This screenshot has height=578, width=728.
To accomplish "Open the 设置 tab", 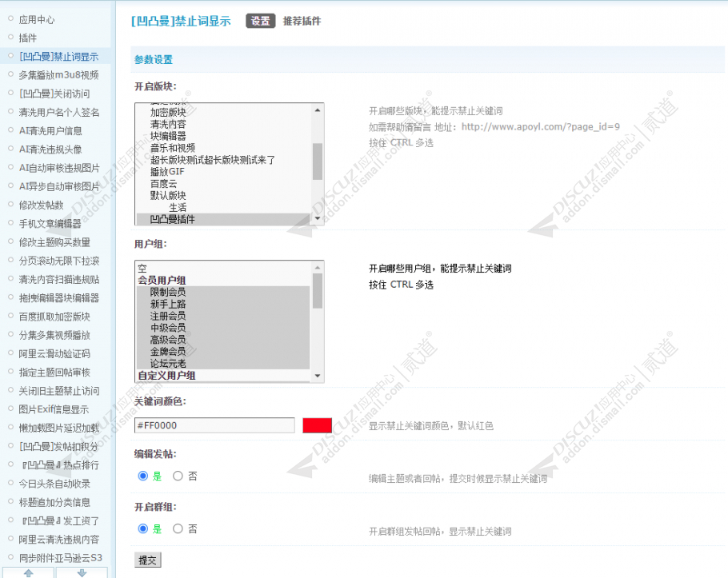I will click(x=261, y=21).
